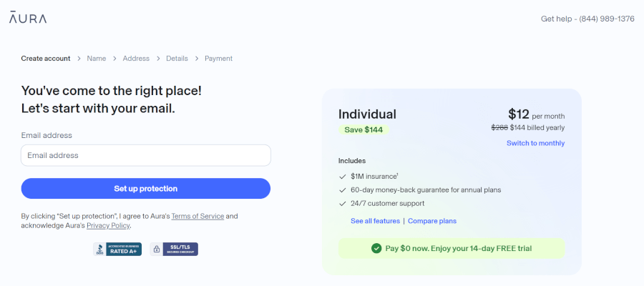Click the BBB Rated A+ badge
The width and height of the screenshot is (644, 286).
click(x=117, y=249)
